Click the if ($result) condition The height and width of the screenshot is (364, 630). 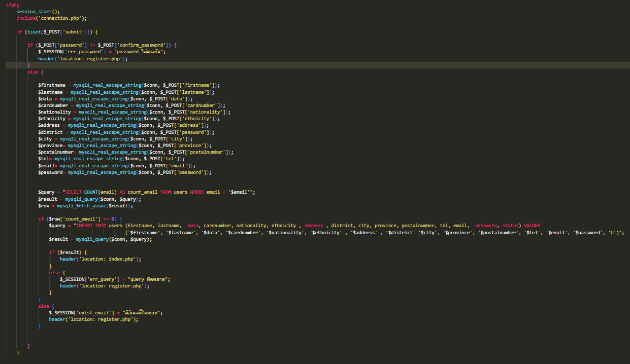[x=69, y=252]
